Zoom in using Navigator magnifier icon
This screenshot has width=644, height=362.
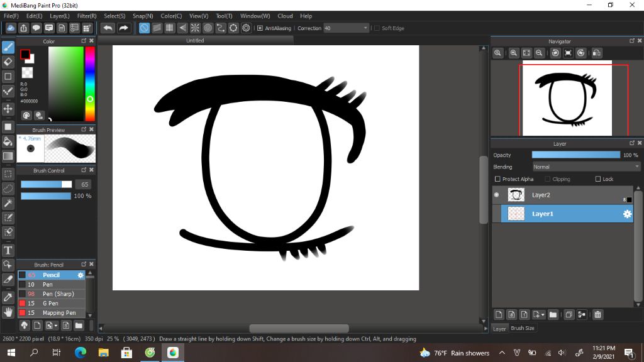514,53
